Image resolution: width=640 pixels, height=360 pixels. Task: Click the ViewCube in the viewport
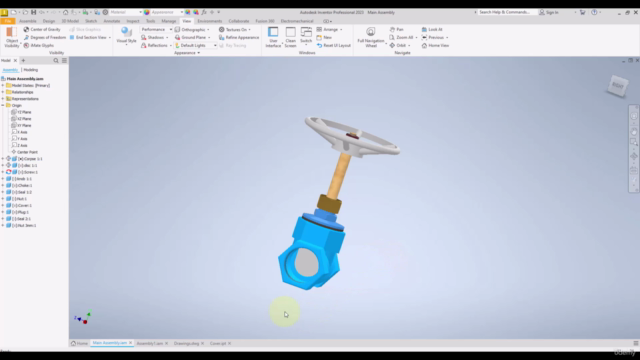pyautogui.click(x=618, y=85)
